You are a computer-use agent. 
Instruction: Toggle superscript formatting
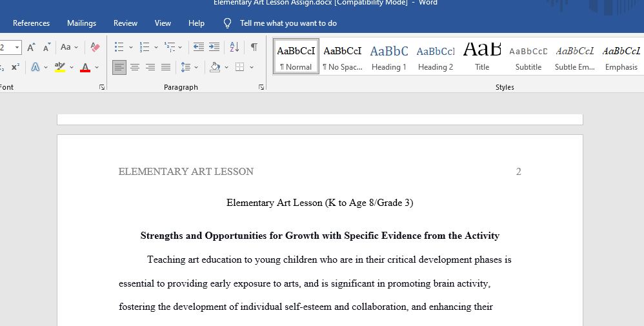[15, 66]
